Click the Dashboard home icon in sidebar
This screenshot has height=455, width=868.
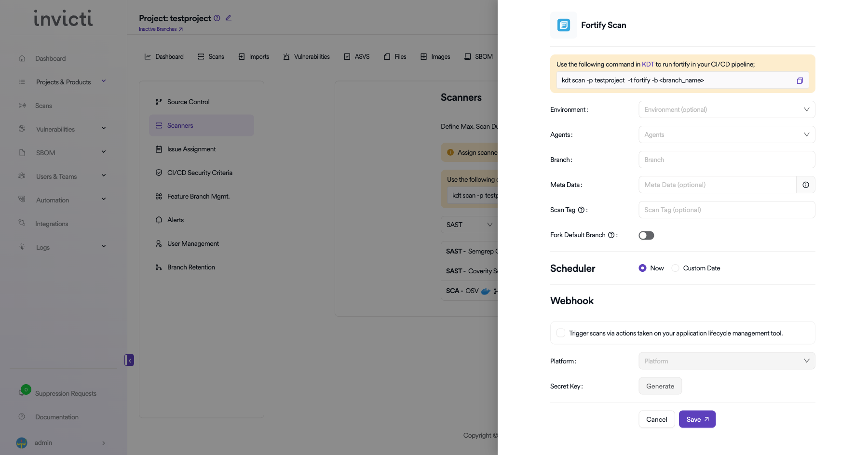[x=22, y=58]
